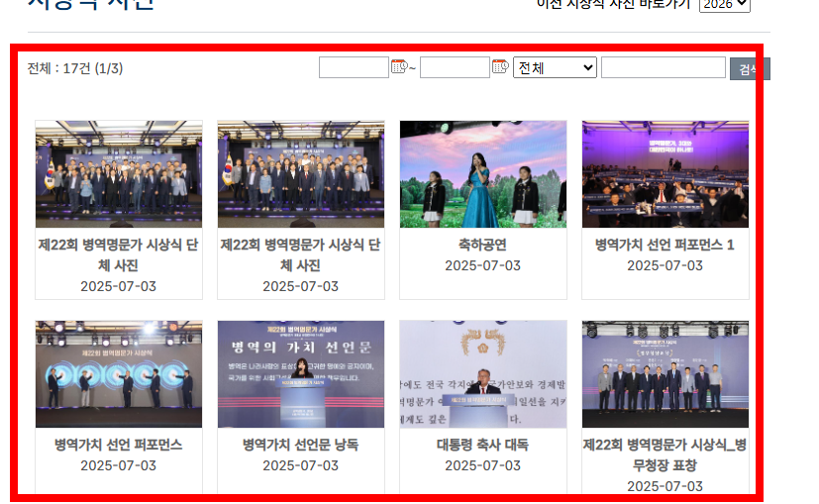Click the search keyword text field
Viewport: 819px width, 504px height.
coord(664,67)
